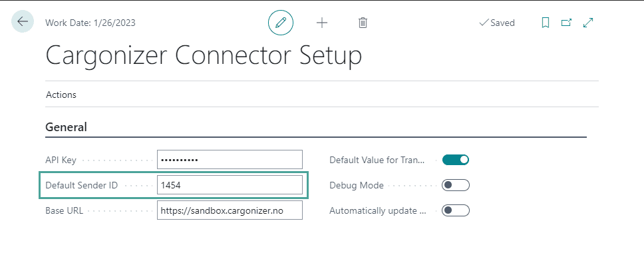The height and width of the screenshot is (261, 644).
Task: Click the Cargonizer Connector Setup title
Action: coord(204,55)
